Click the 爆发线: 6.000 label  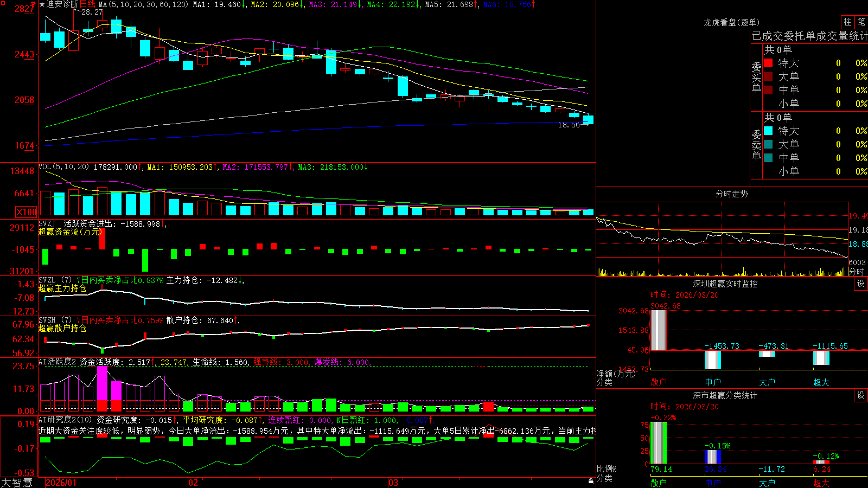[x=342, y=362]
